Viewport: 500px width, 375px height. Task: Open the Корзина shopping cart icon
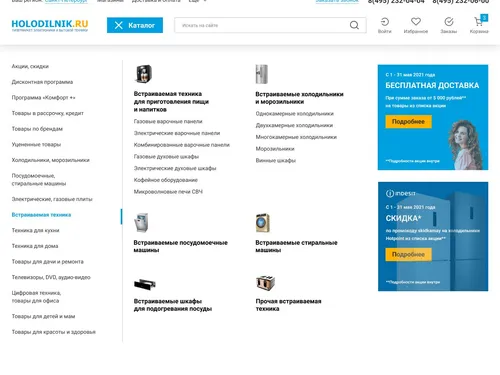coord(479,22)
